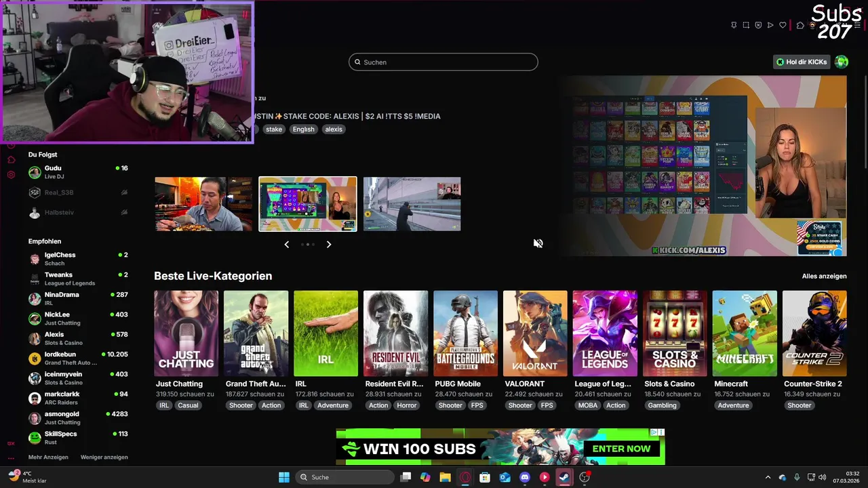Open NickLee recommended channel

coord(78,319)
